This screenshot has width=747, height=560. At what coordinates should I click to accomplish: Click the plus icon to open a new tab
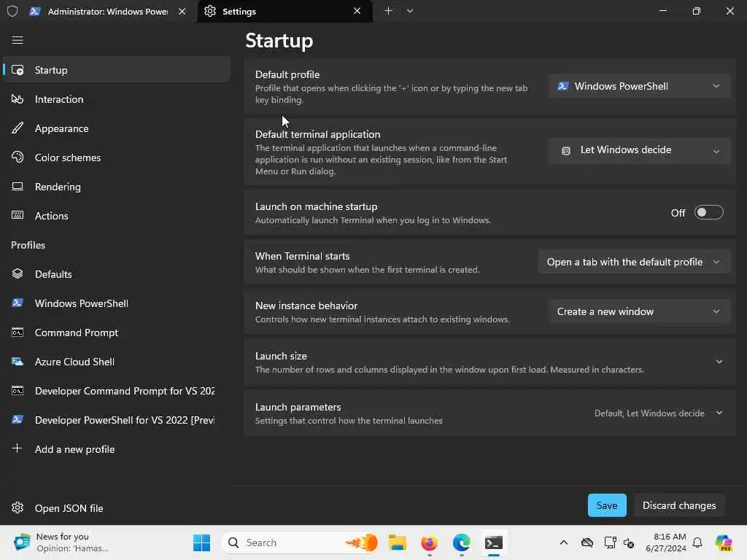[388, 11]
